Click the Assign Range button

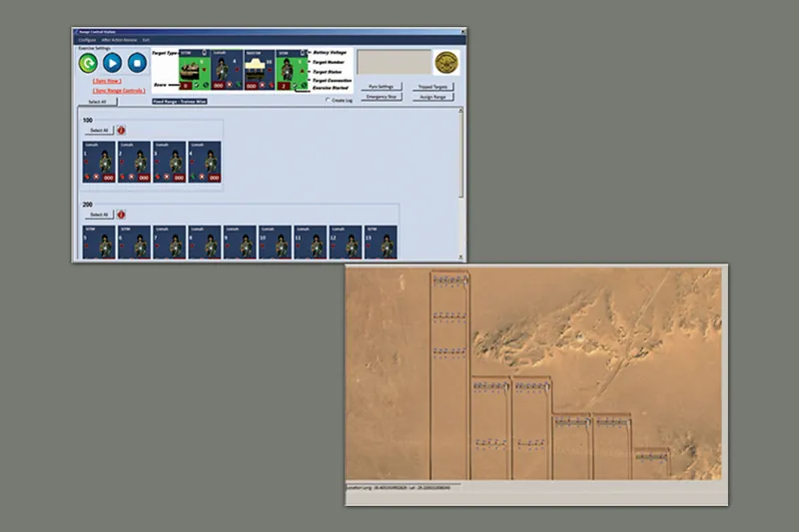click(432, 97)
